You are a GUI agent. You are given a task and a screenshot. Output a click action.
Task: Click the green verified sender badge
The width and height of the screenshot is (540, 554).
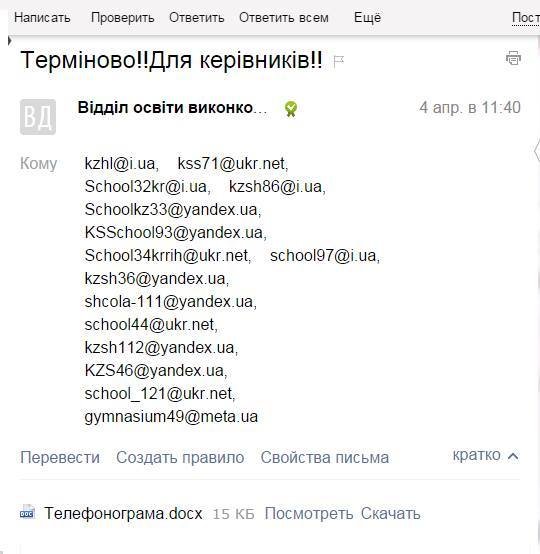[291, 109]
